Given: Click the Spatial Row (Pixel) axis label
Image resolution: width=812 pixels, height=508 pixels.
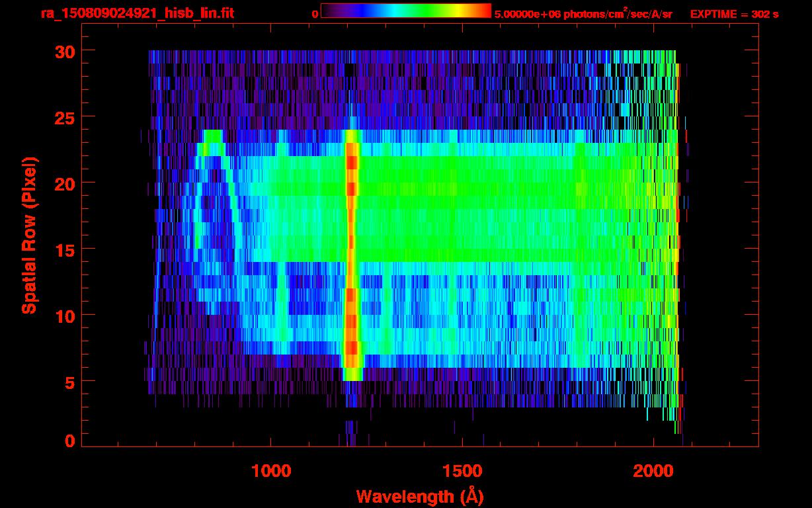Looking at the screenshot, I should [x=29, y=235].
